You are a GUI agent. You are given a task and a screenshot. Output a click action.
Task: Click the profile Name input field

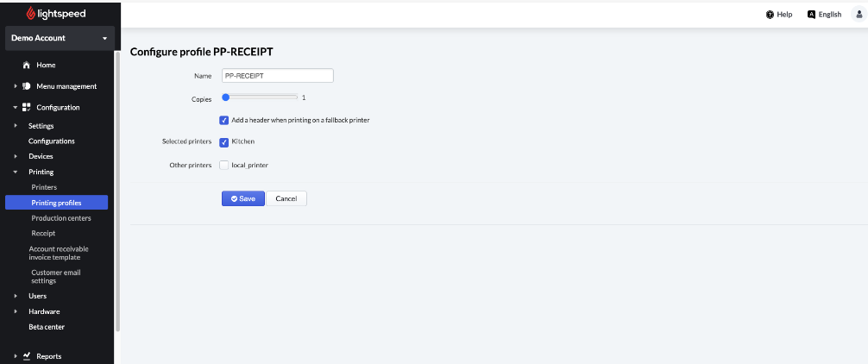(277, 76)
